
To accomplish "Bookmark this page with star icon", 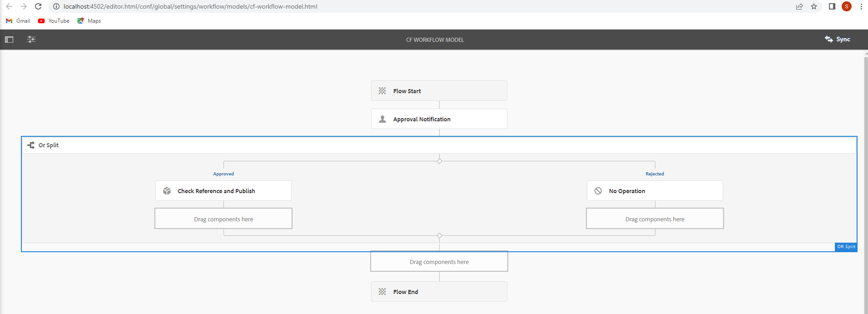I will [x=814, y=6].
